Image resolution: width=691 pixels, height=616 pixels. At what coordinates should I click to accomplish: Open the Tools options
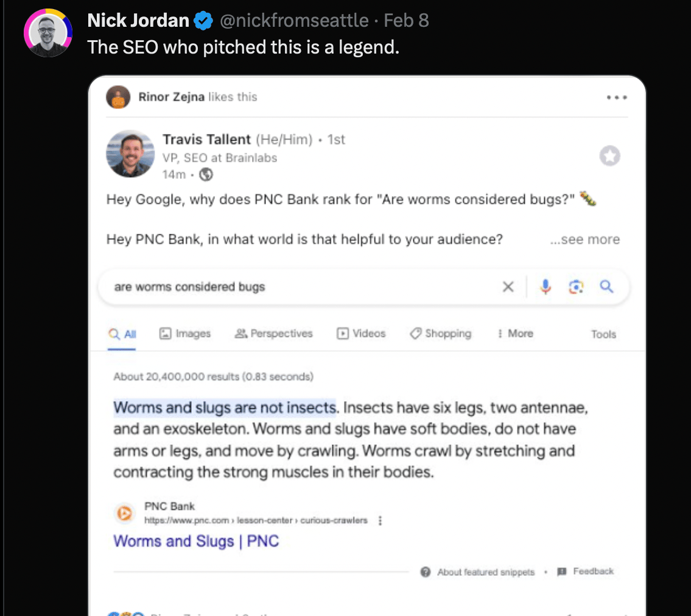(603, 334)
